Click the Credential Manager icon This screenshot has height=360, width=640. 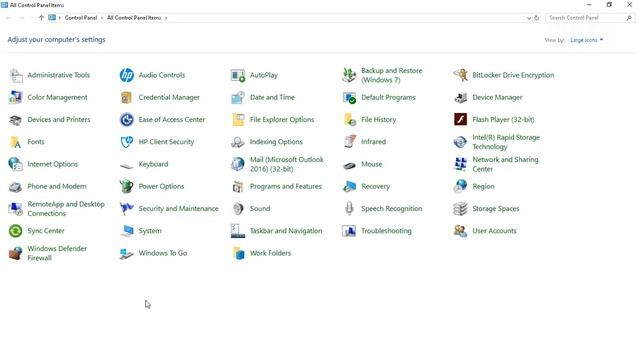(127, 98)
